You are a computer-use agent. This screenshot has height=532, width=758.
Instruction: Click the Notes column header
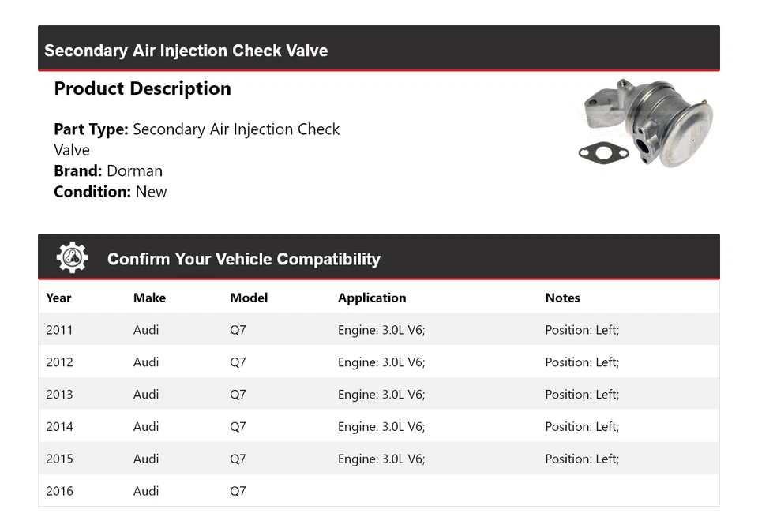pyautogui.click(x=562, y=298)
